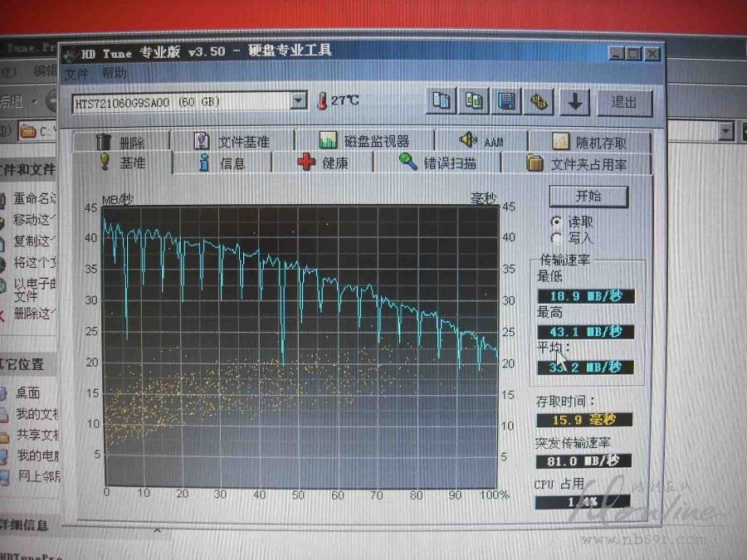Click the icon on 随机存取 tab

tap(561, 141)
